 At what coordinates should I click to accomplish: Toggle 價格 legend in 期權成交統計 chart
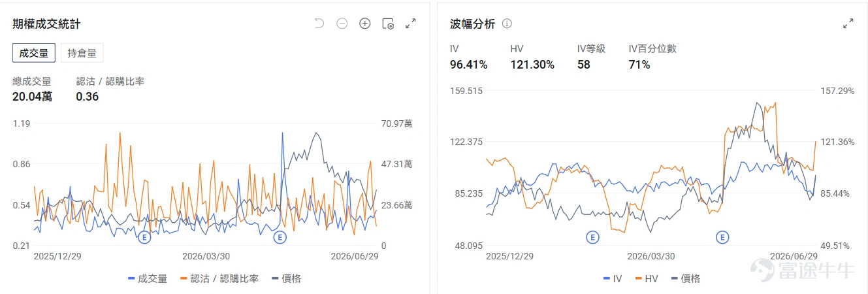pos(285,278)
